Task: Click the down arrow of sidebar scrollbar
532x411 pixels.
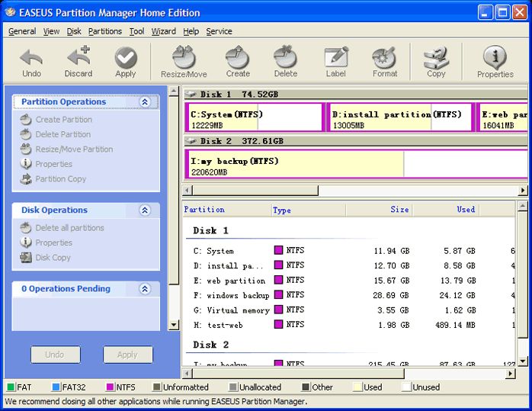Action: point(174,325)
